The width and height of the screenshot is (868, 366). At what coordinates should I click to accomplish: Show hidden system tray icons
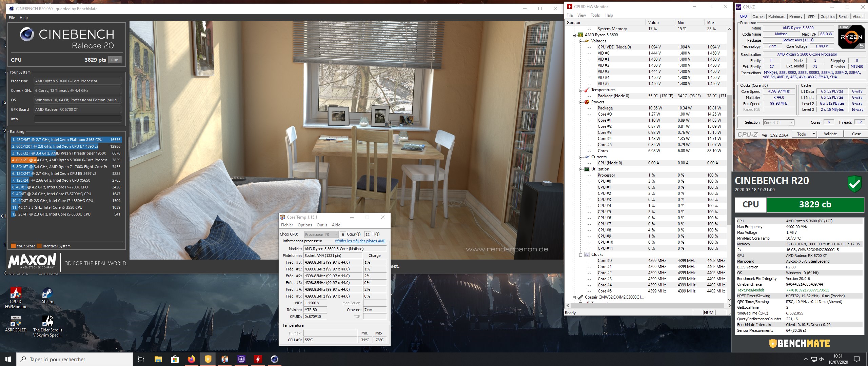tap(806, 359)
